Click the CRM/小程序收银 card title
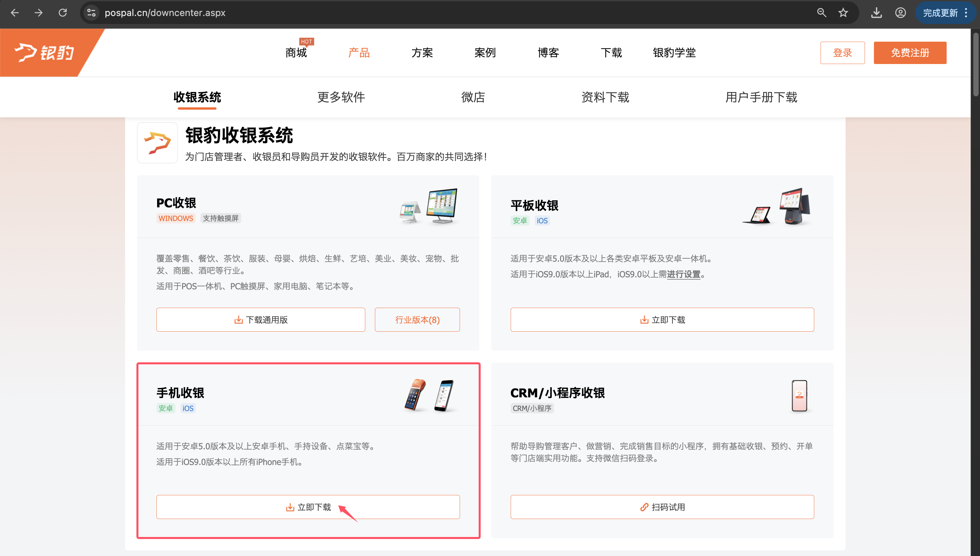Viewport: 980px width, 556px height. [557, 393]
